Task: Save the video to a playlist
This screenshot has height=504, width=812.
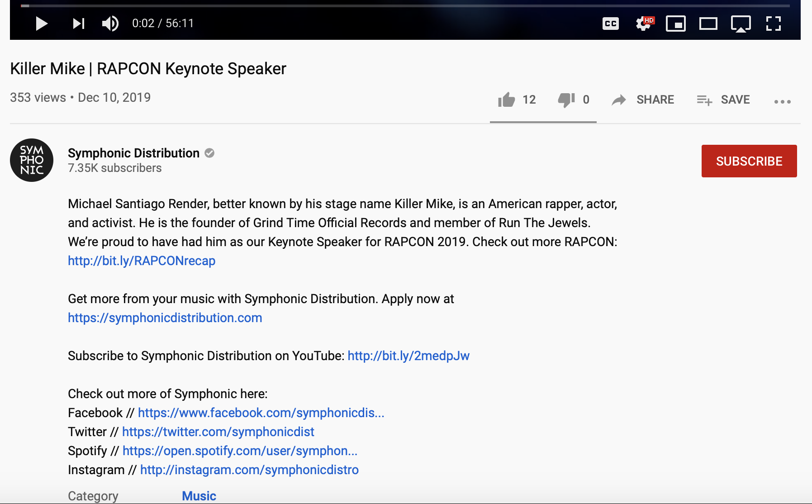Action: click(x=723, y=100)
